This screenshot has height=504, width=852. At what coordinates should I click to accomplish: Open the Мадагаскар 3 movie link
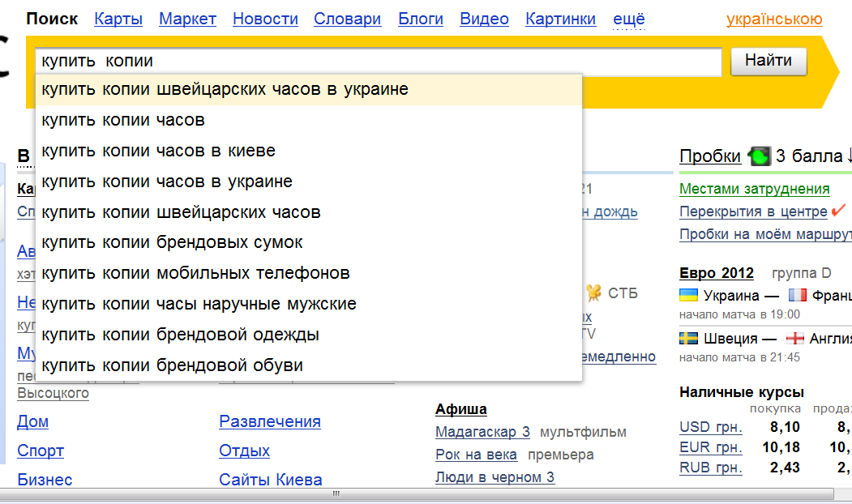tap(482, 432)
